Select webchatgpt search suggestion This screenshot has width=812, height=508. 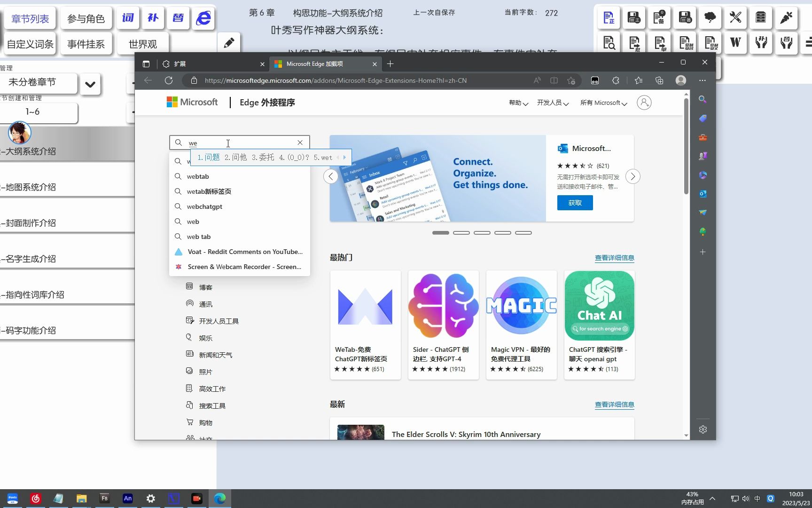240,206
